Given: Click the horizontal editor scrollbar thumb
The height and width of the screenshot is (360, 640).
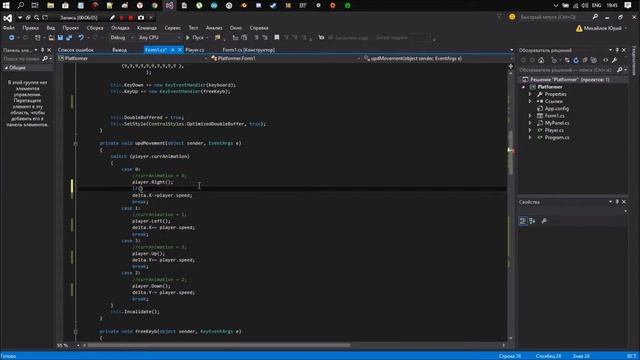Looking at the screenshot, I should [218, 345].
